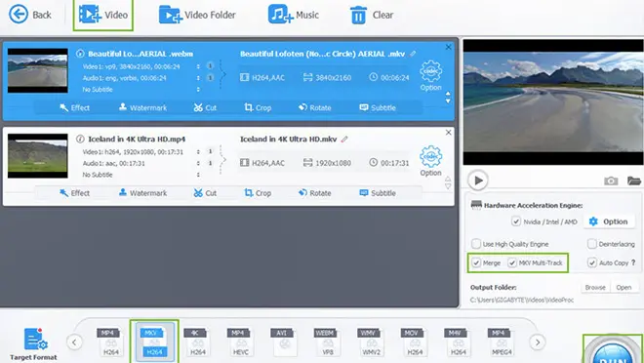This screenshot has width=644, height=363.
Task: Click the Add Video icon
Action: (x=90, y=15)
